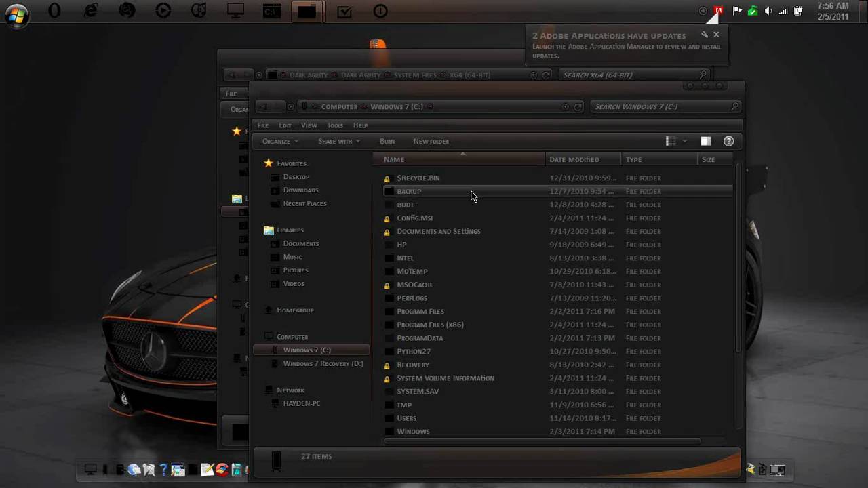Screen dimensions: 868x488
Task: Open the File menu in Windows 7 (C:) window
Action: (x=263, y=125)
